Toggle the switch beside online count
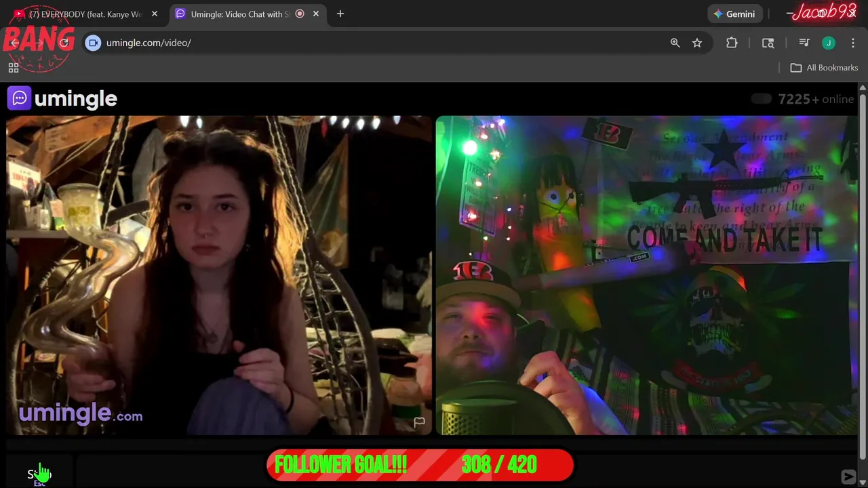 pyautogui.click(x=762, y=99)
